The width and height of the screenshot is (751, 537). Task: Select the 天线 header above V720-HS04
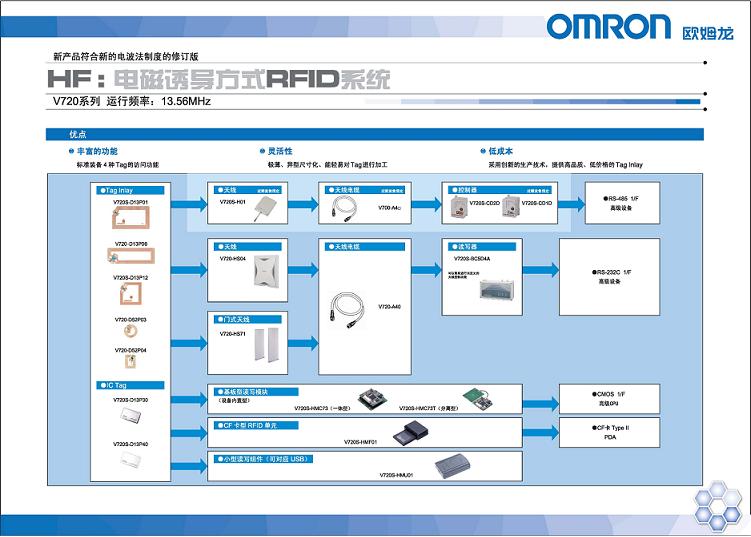click(x=248, y=246)
